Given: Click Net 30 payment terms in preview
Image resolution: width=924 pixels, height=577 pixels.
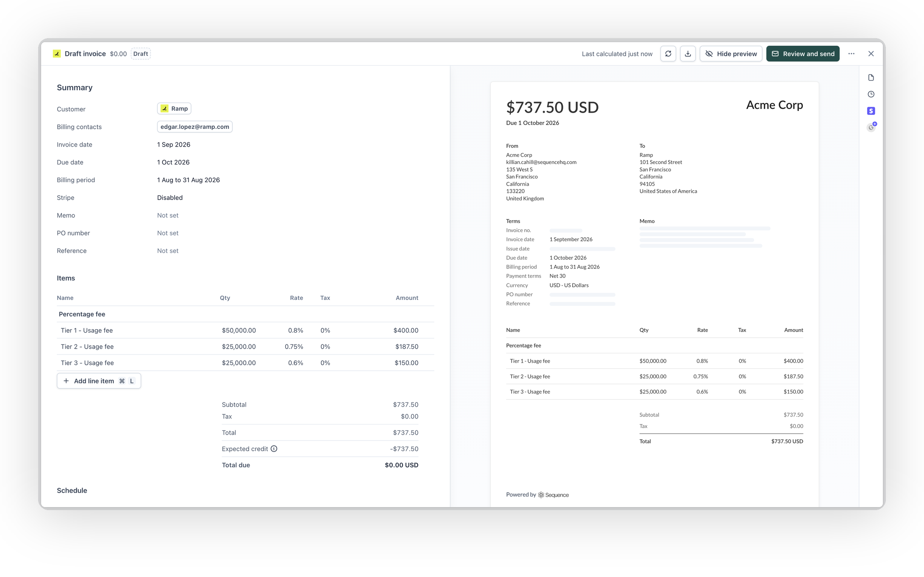Looking at the screenshot, I should (x=557, y=276).
